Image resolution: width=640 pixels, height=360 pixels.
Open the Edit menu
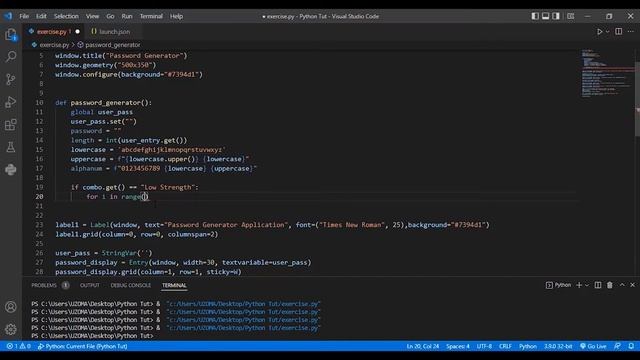(41, 16)
